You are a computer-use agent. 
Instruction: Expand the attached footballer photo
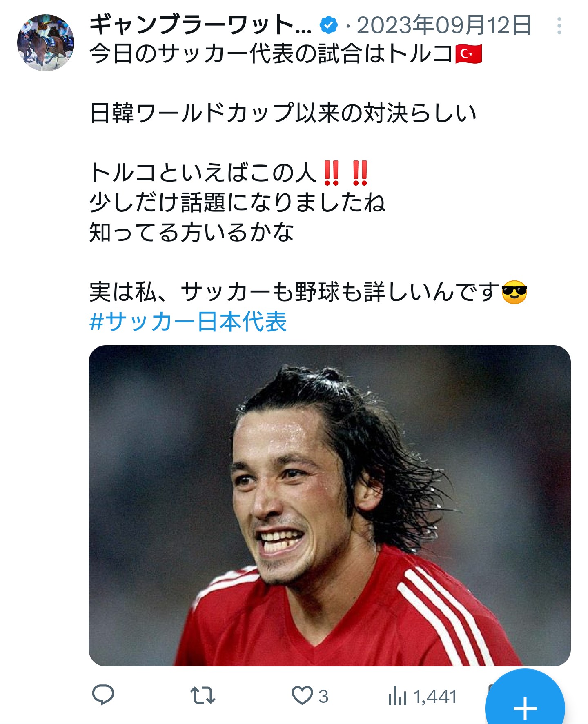pyautogui.click(x=330, y=506)
